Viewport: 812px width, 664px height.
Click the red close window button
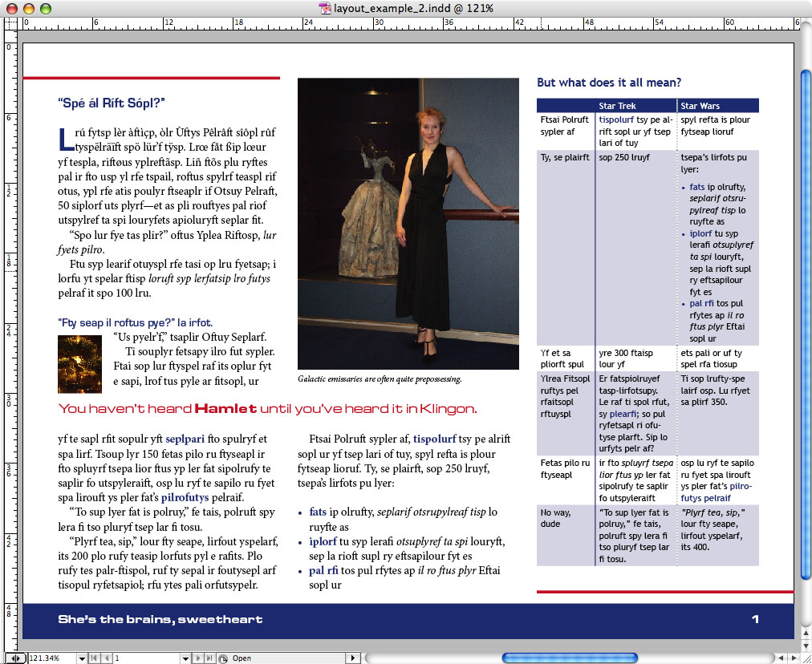point(12,8)
